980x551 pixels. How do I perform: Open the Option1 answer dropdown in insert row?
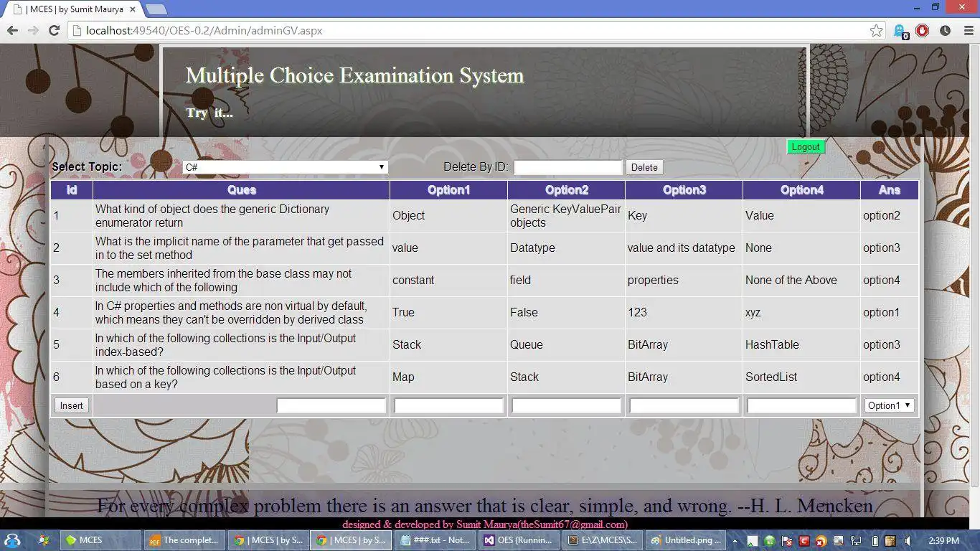click(x=889, y=405)
